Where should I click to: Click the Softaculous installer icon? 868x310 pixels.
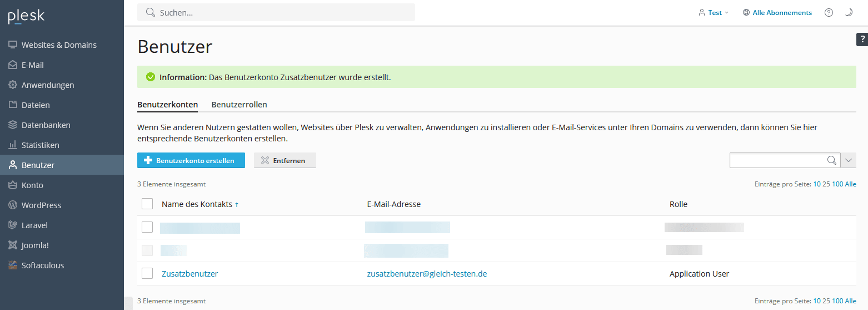click(x=13, y=265)
